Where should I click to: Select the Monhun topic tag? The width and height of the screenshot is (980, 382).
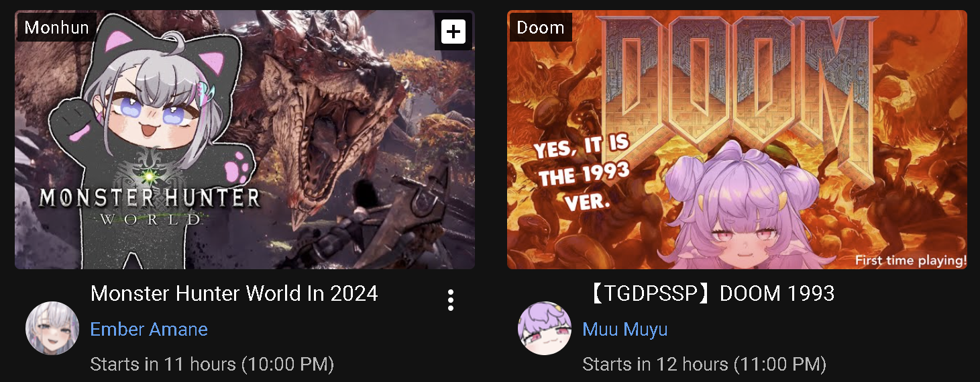(x=56, y=28)
